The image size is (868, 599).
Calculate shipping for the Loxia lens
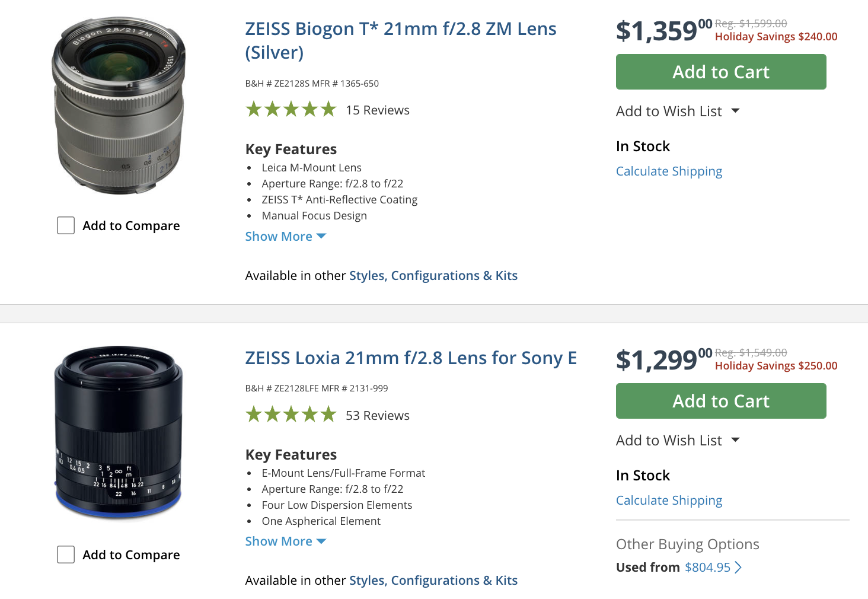coord(669,501)
